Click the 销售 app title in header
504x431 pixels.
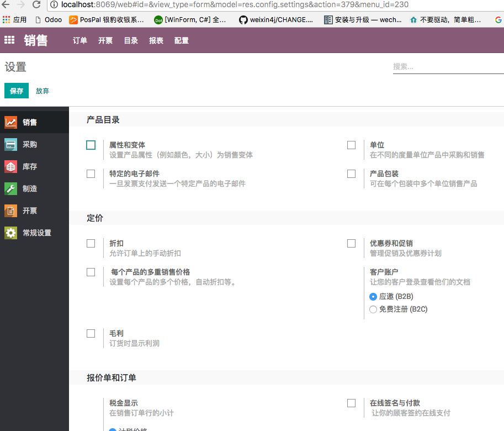[36, 40]
